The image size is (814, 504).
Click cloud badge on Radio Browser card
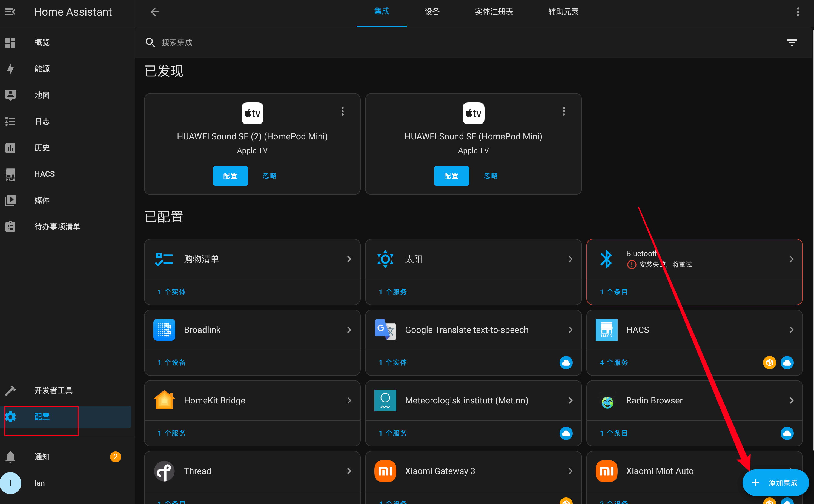tap(787, 433)
